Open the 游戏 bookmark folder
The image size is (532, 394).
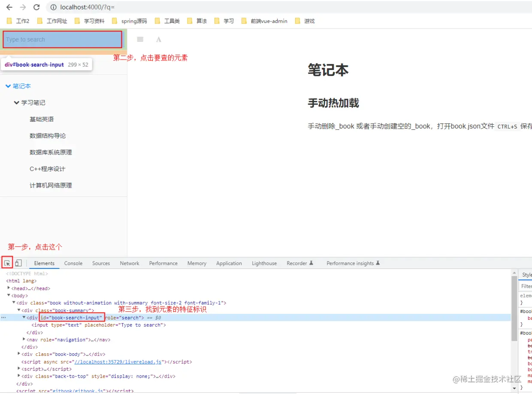tap(305, 21)
